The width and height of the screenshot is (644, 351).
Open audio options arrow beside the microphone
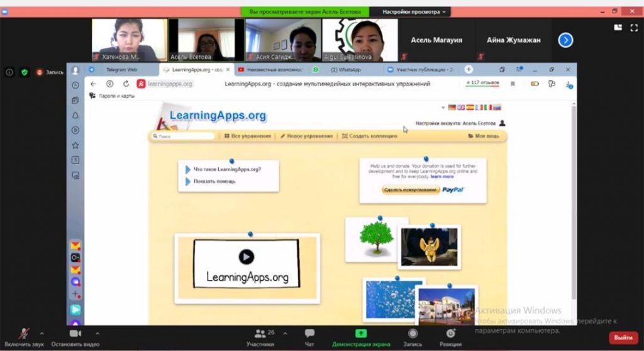click(42, 333)
